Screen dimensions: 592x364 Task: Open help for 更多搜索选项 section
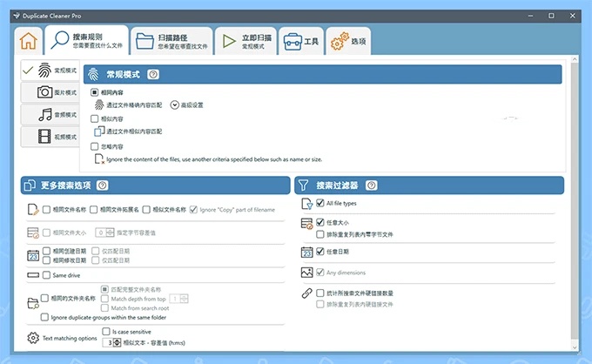[103, 185]
